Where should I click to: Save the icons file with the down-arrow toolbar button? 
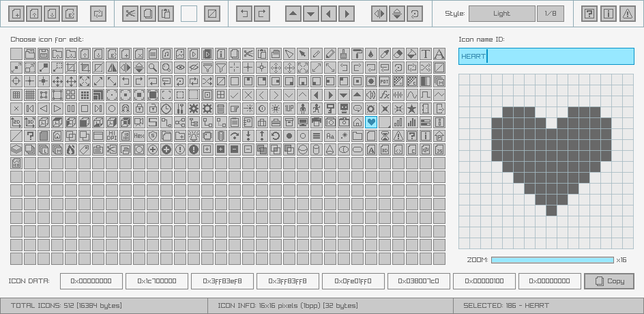(x=52, y=14)
